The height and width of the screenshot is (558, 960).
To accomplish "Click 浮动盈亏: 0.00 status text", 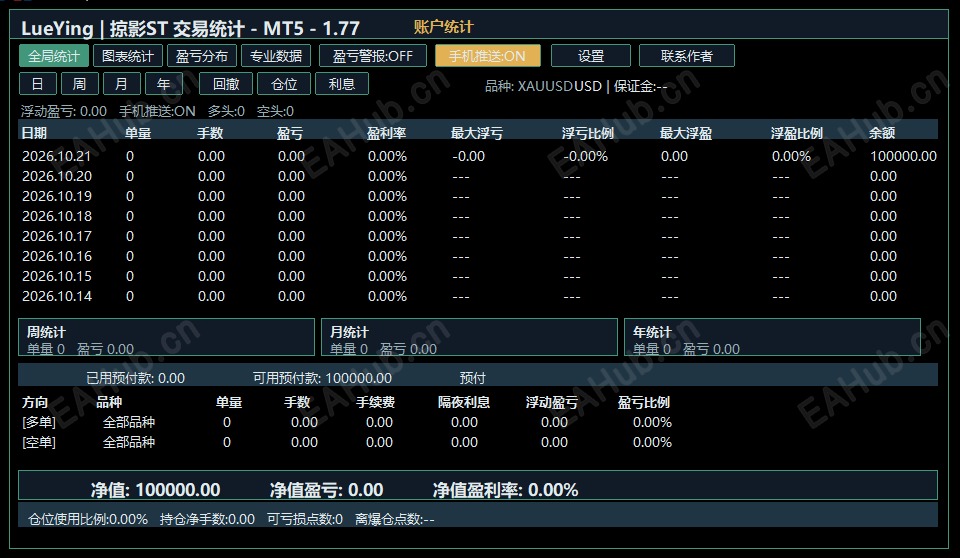I will pyautogui.click(x=64, y=111).
